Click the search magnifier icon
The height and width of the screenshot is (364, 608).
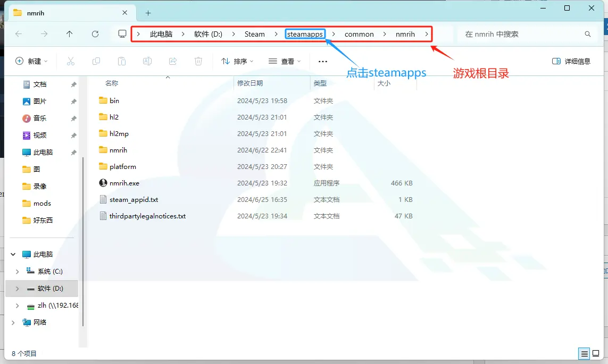coord(588,34)
